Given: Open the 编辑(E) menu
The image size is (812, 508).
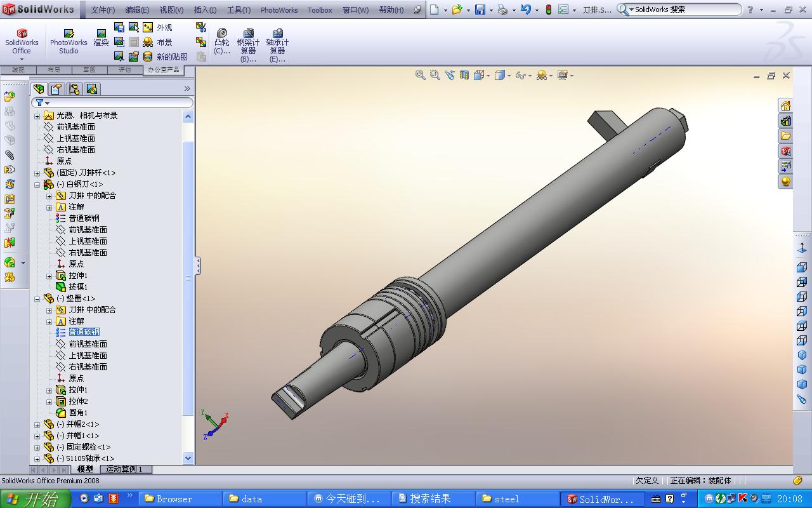Looking at the screenshot, I should pos(137,10).
